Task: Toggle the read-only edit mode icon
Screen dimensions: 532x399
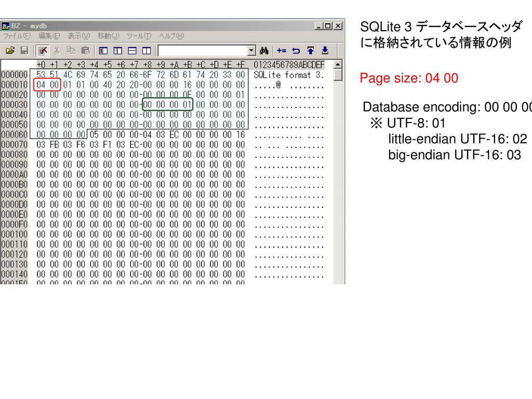Action: point(43,51)
